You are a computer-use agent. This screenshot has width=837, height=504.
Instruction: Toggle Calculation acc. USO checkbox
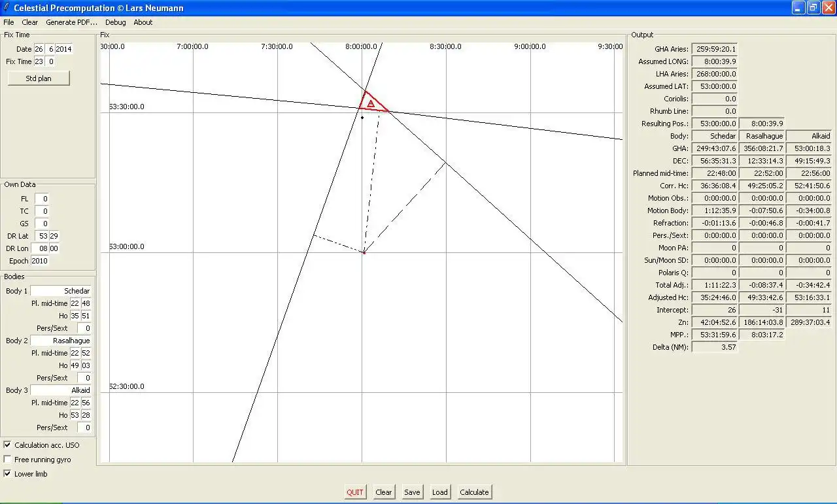7,445
